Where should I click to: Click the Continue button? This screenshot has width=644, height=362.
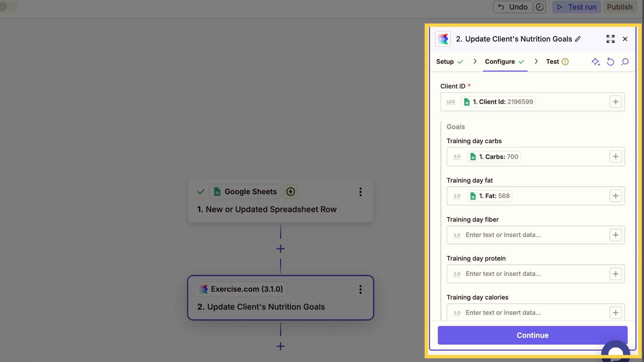tap(532, 335)
